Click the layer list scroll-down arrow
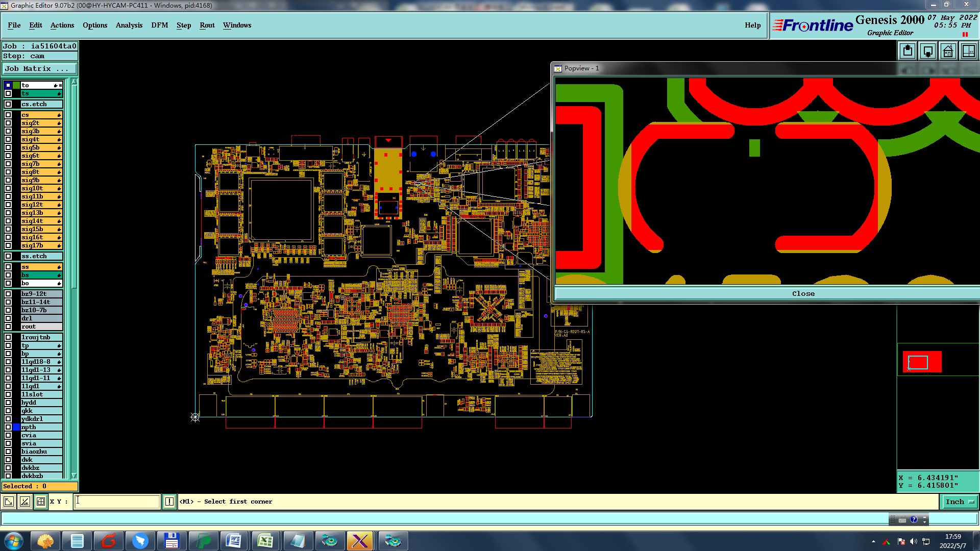 pyautogui.click(x=74, y=475)
